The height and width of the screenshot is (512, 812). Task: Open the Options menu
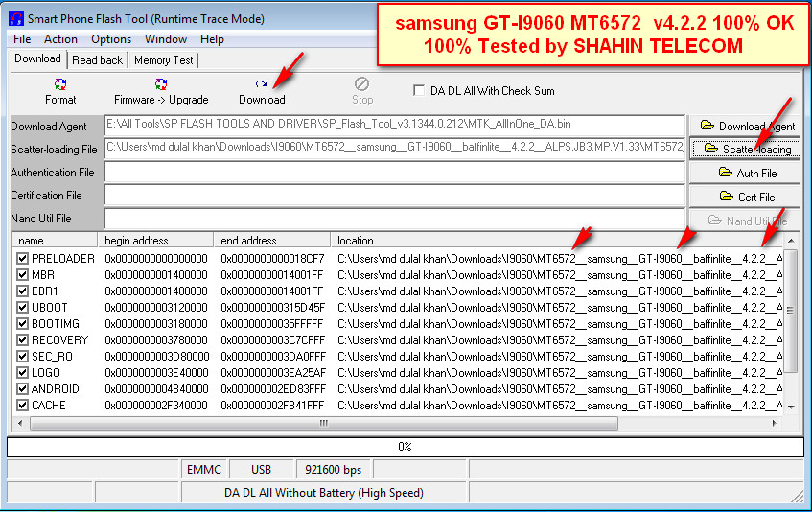111,39
